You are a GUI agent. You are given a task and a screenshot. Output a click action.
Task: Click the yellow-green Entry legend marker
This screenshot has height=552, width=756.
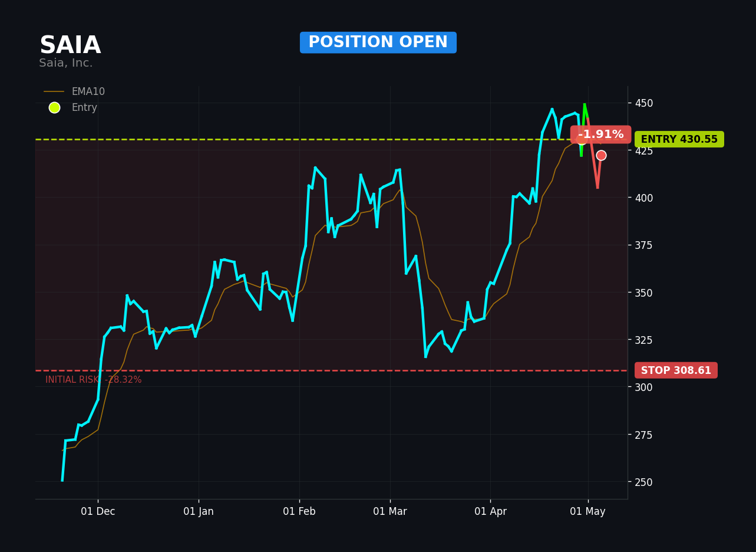54,108
